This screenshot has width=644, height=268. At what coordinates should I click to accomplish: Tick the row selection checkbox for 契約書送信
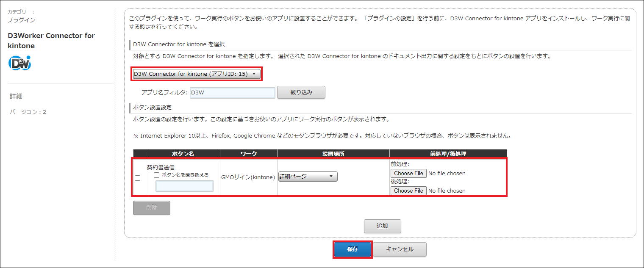coord(137,178)
